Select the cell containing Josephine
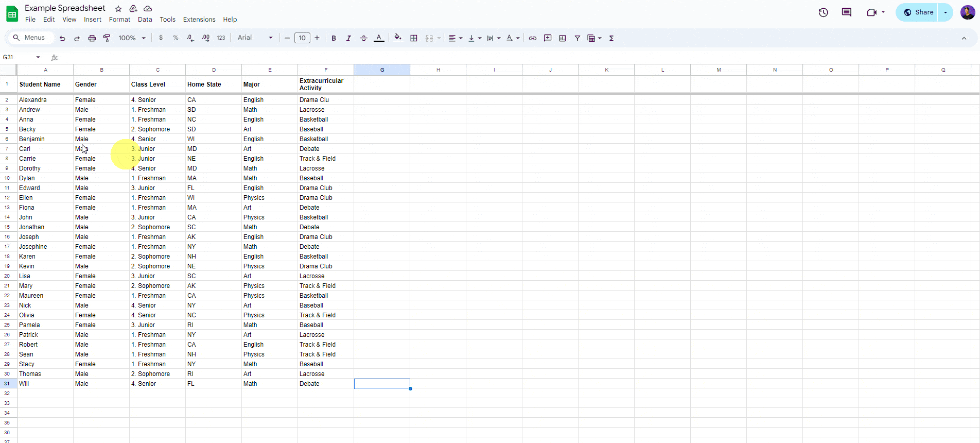Image resolution: width=980 pixels, height=443 pixels. click(x=45, y=247)
